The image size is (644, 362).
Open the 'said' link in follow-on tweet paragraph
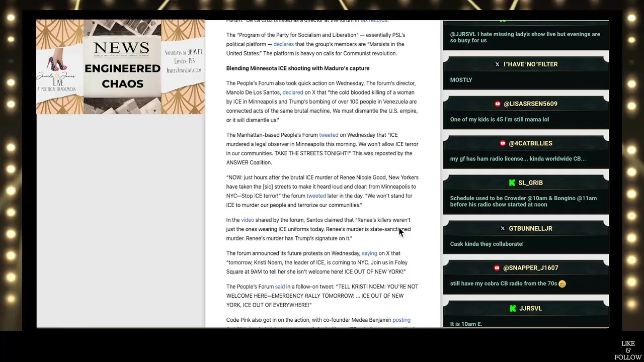(x=280, y=287)
